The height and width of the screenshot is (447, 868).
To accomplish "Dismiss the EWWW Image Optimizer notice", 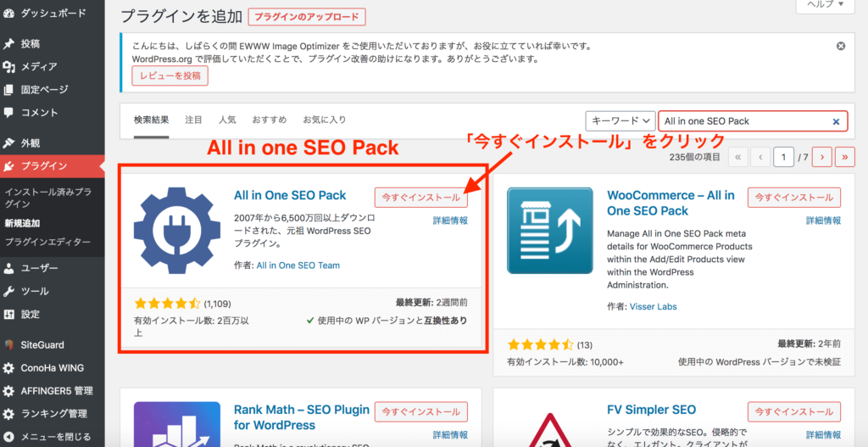I will click(841, 46).
